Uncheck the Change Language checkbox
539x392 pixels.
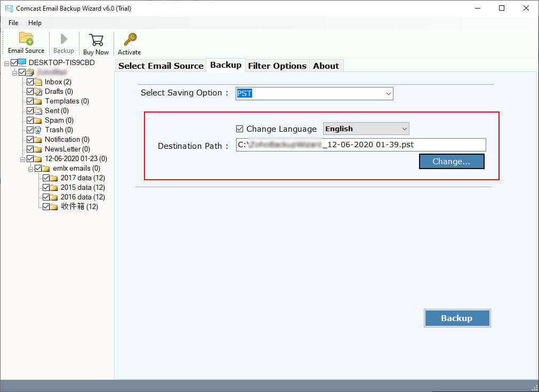tap(240, 129)
